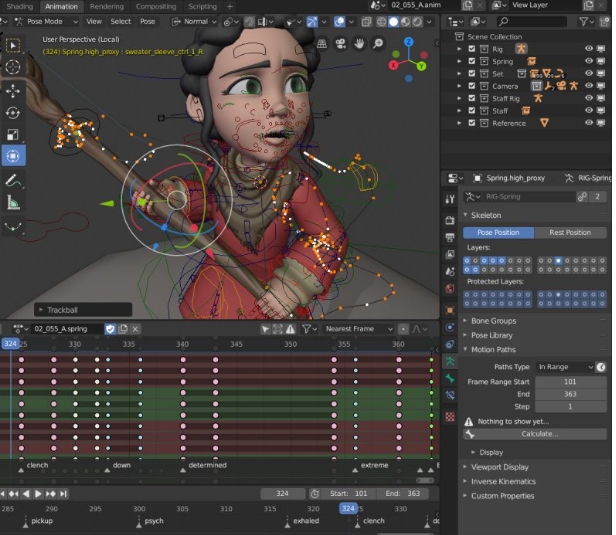The image size is (616, 535).
Task: Open the Paths Type In Range dropdown
Action: [565, 367]
